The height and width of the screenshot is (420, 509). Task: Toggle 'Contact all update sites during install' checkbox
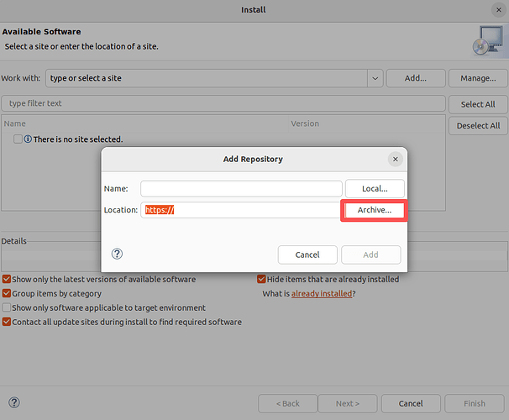click(x=7, y=322)
